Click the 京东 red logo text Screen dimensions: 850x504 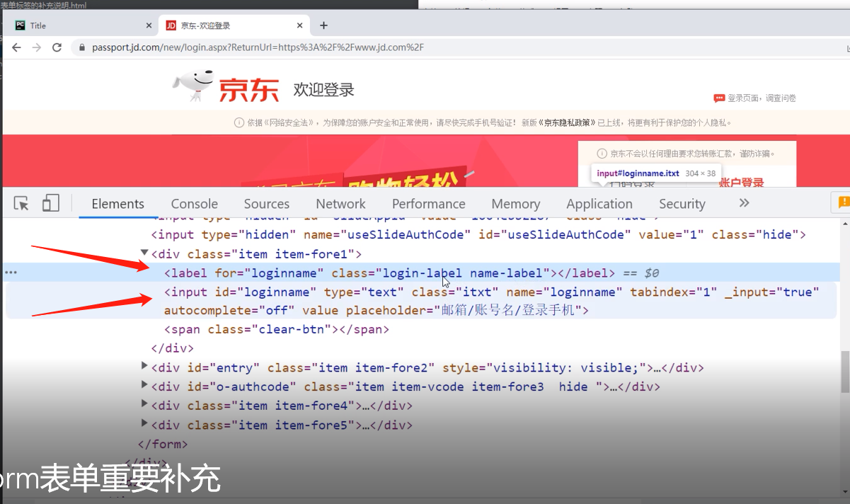pyautogui.click(x=248, y=88)
